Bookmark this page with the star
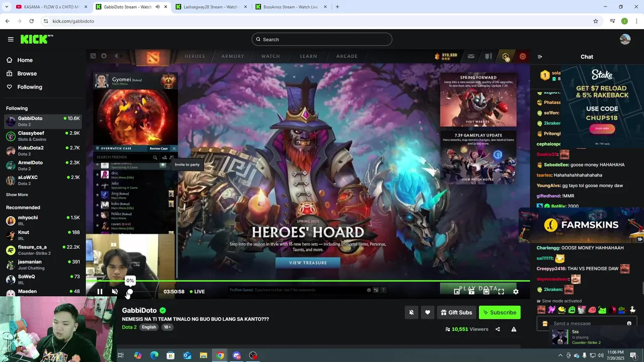The image size is (644, 362). pyautogui.click(x=596, y=21)
